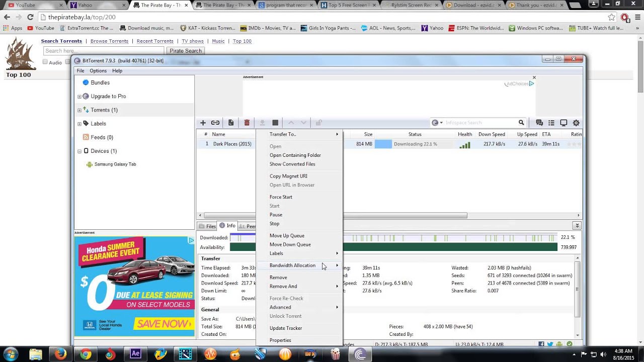
Task: Close the BitTorrent top advertisement
Action: tap(534, 77)
